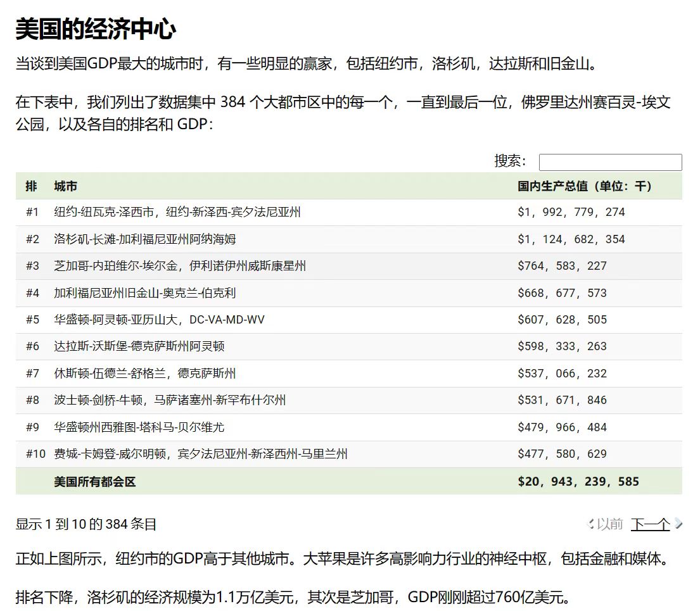Click the GDP value $764，583，227

pyautogui.click(x=562, y=266)
